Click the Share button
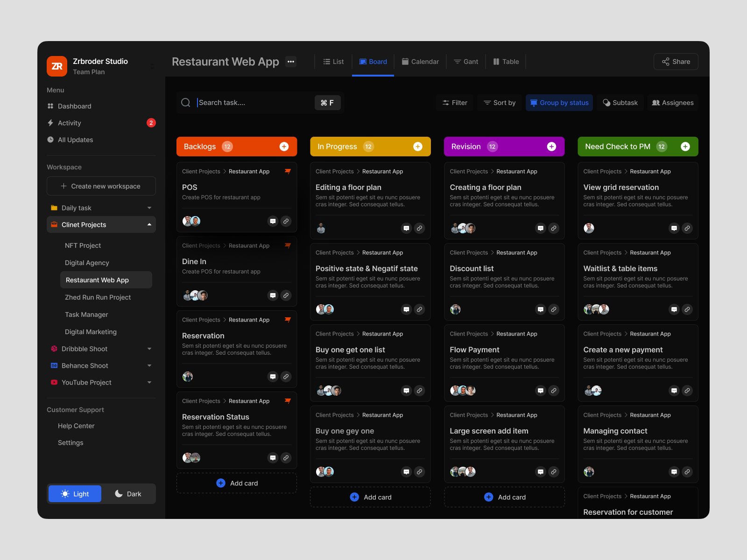 point(676,62)
